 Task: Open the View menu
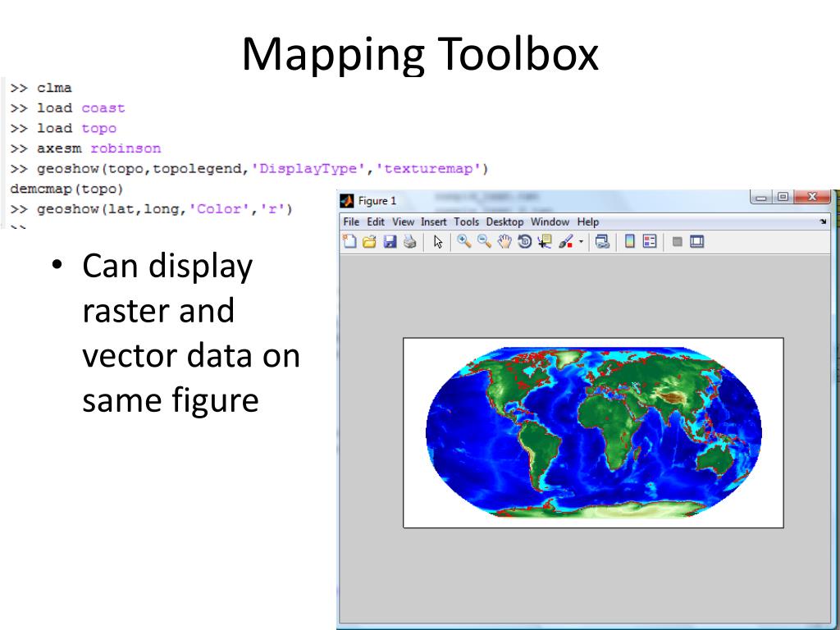[403, 221]
